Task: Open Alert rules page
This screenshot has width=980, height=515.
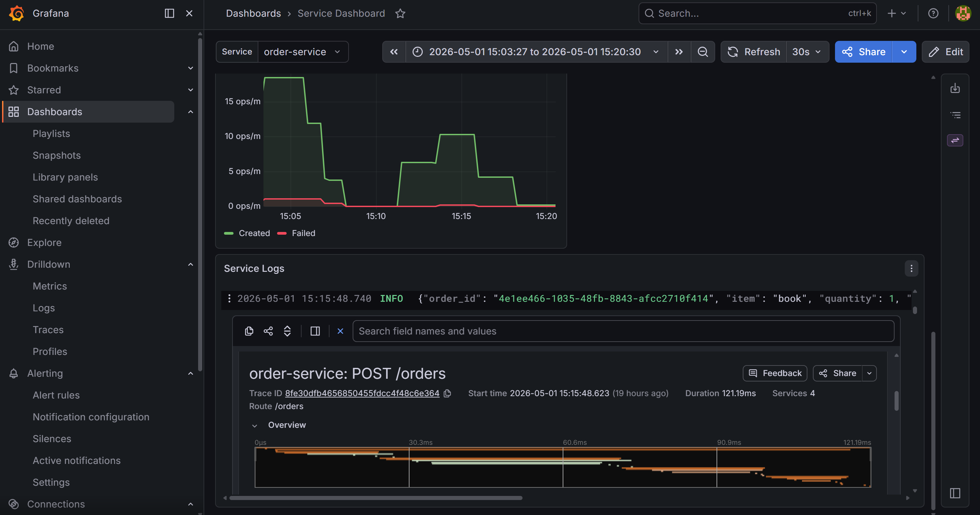Action: (56, 395)
